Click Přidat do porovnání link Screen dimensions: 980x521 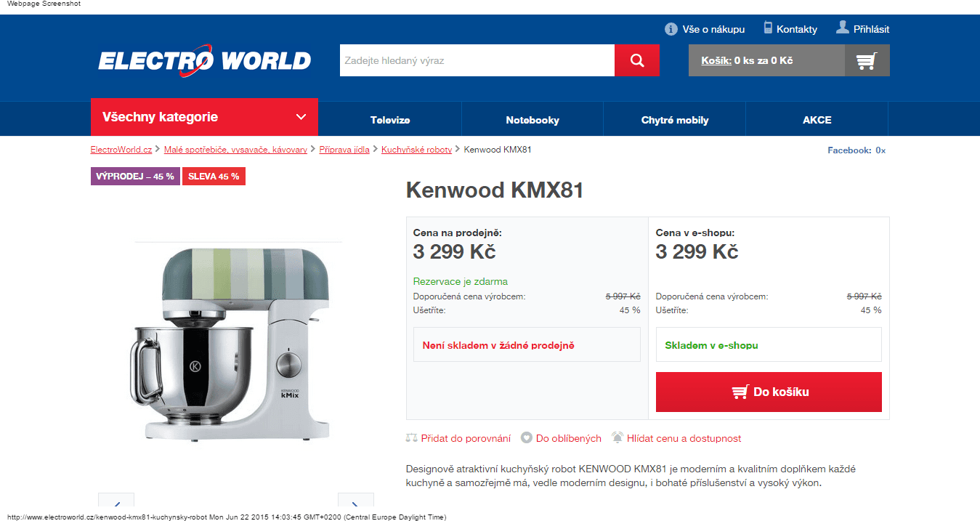[466, 438]
